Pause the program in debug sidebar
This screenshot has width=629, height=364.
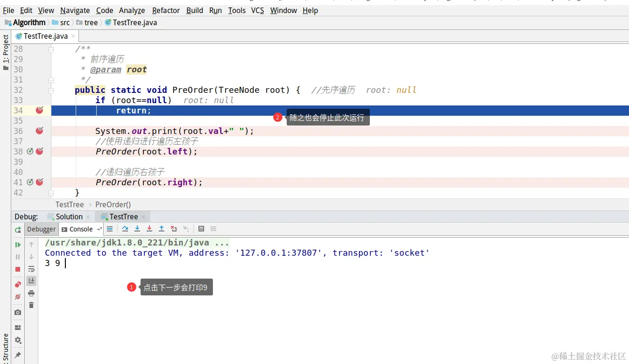pyautogui.click(x=18, y=257)
